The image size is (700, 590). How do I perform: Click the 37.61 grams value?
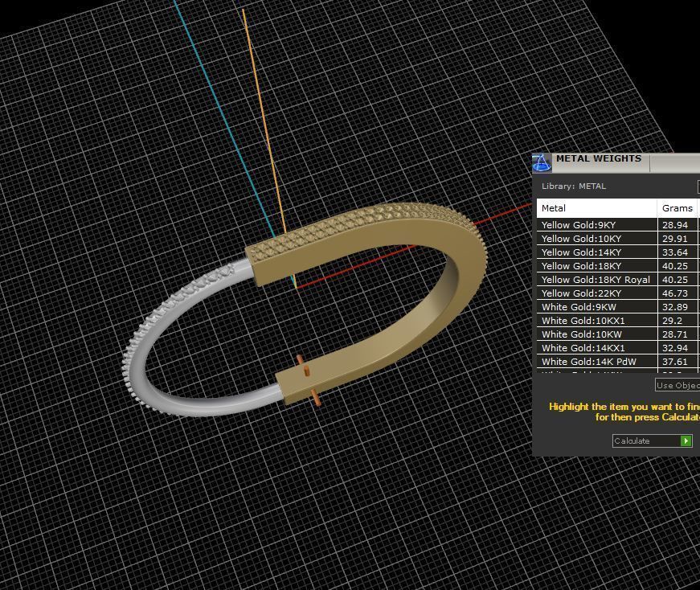point(674,362)
